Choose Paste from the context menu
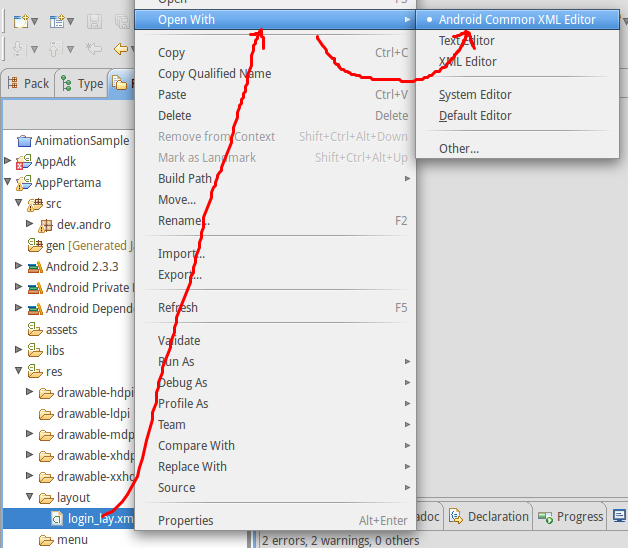This screenshot has height=548, width=628. (x=275, y=95)
